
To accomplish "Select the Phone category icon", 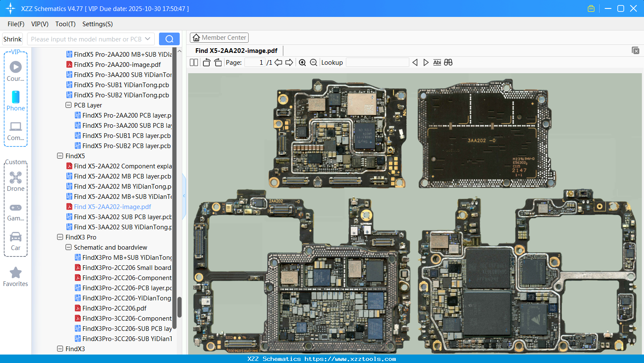I will click(16, 101).
